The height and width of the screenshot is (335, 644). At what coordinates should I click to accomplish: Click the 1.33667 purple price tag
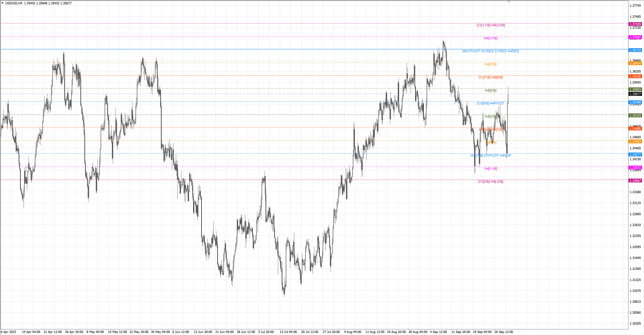click(635, 181)
